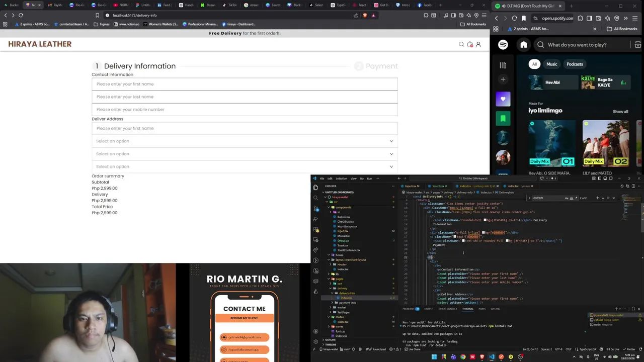The width and height of the screenshot is (644, 362).
Task: Close the VS Code find widget
Action: pos(613,198)
